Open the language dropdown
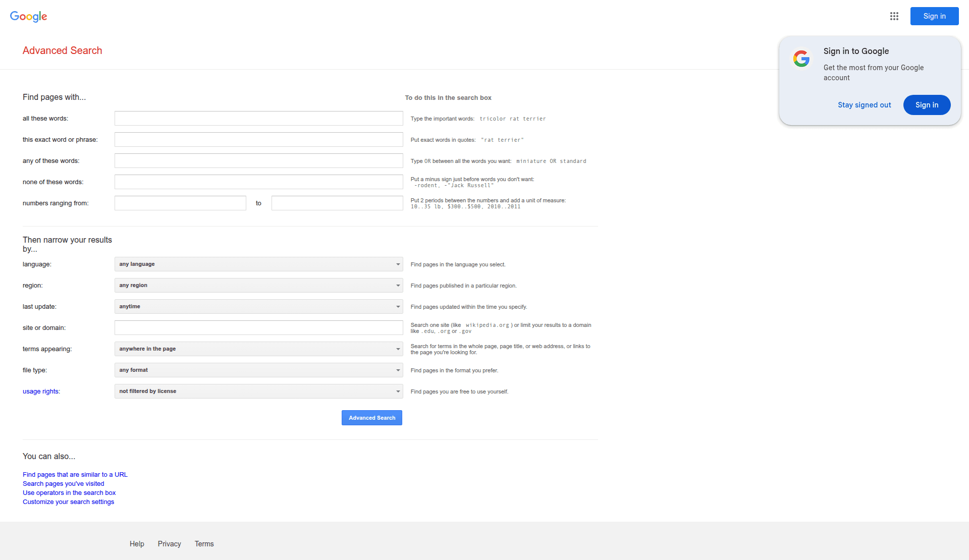The width and height of the screenshot is (969, 560). (x=258, y=264)
